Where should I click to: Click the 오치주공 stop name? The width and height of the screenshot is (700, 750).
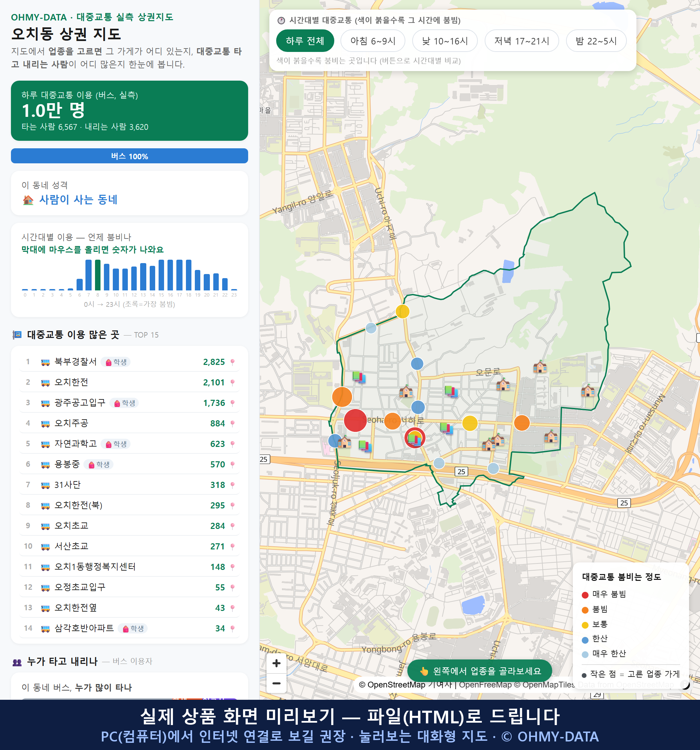(x=71, y=423)
